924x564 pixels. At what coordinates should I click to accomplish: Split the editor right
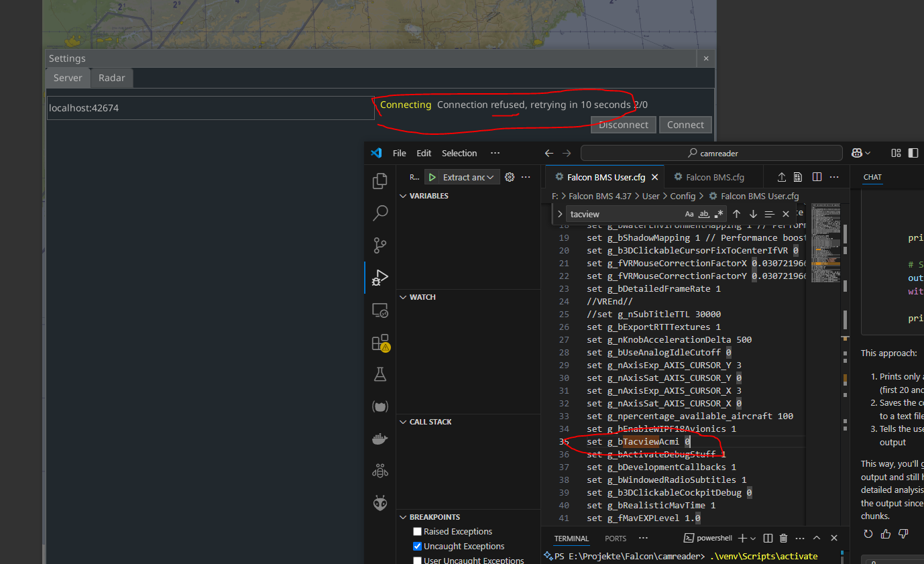click(x=817, y=177)
